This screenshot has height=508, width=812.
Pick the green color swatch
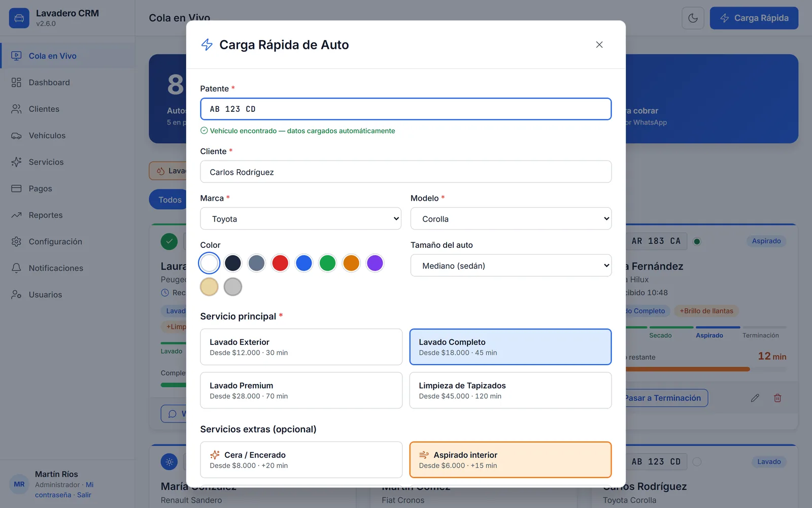[x=327, y=263]
